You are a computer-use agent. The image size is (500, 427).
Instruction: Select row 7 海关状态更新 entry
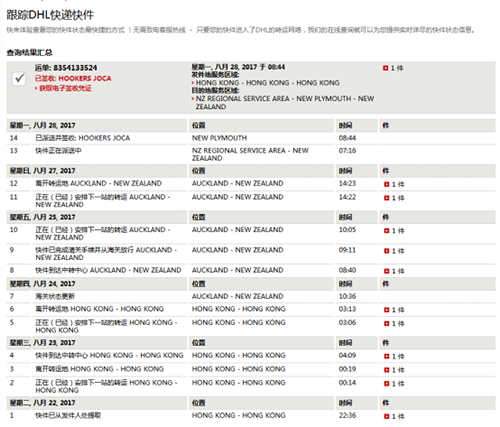(x=250, y=296)
